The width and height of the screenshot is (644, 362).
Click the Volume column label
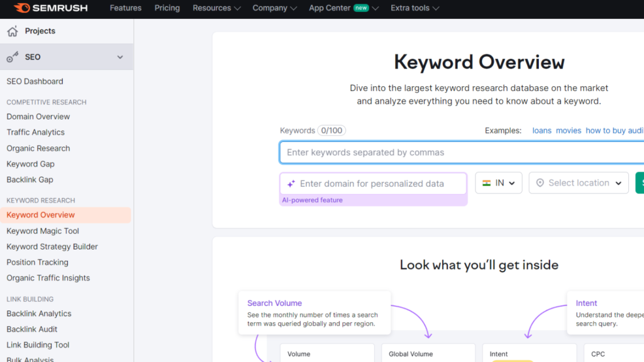coord(299,354)
